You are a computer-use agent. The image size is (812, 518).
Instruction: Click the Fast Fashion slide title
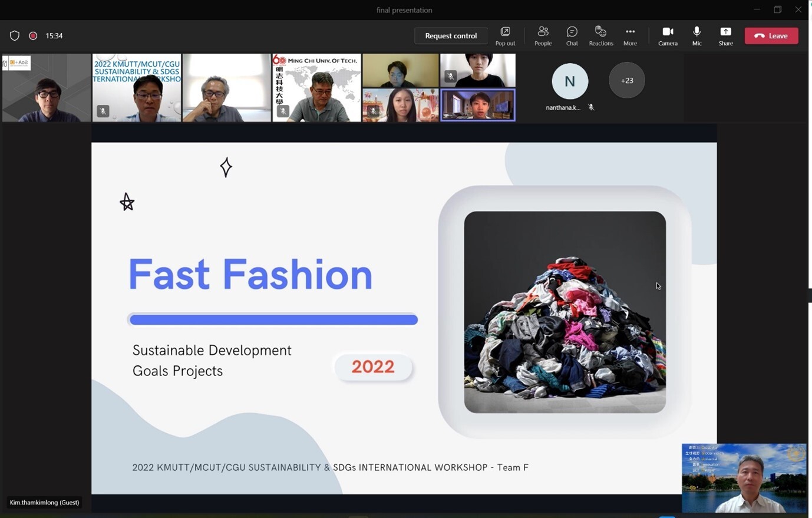point(250,275)
